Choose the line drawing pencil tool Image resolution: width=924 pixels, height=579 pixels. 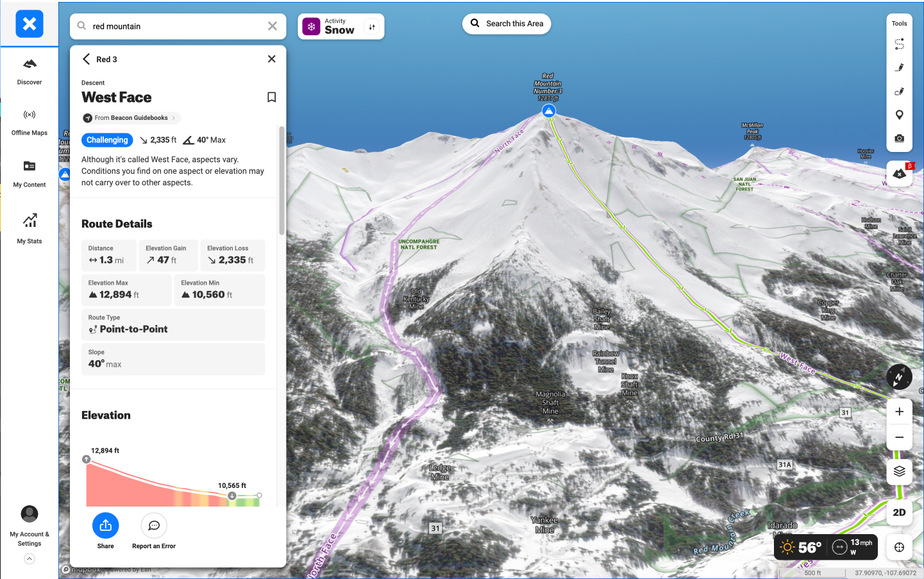(x=899, y=67)
